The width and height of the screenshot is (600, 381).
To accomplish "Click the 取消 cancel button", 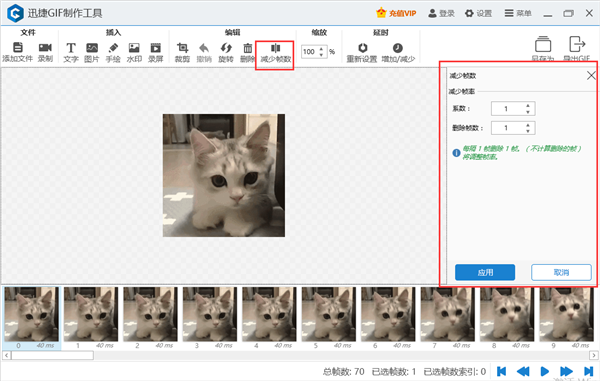I will (561, 272).
